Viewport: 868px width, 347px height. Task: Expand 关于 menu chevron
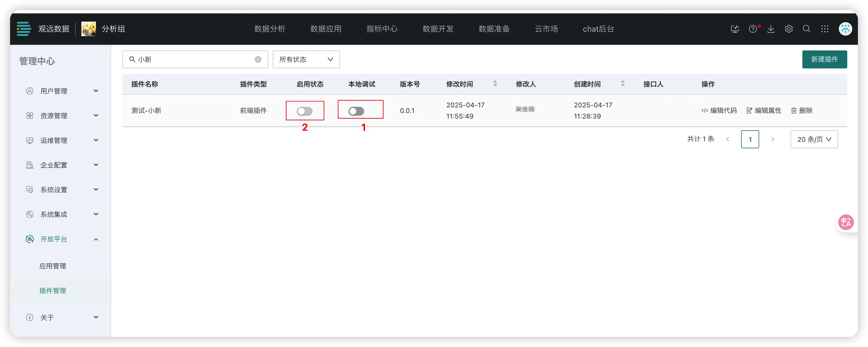coord(96,317)
